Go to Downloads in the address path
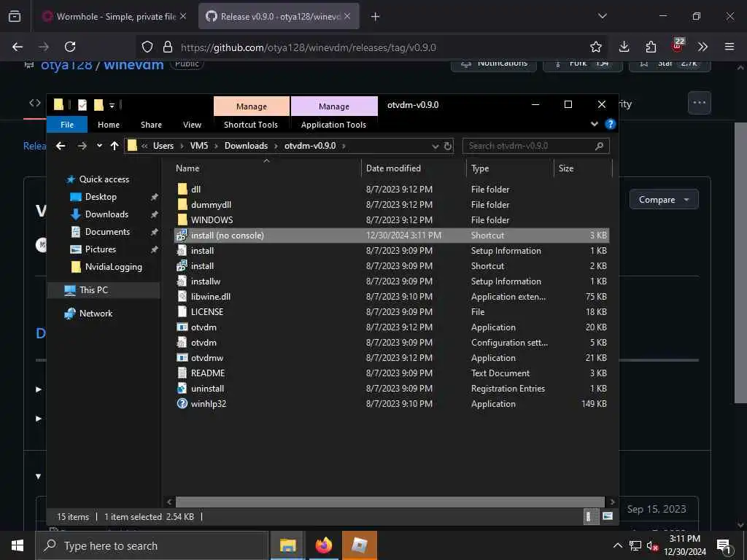 (x=246, y=146)
